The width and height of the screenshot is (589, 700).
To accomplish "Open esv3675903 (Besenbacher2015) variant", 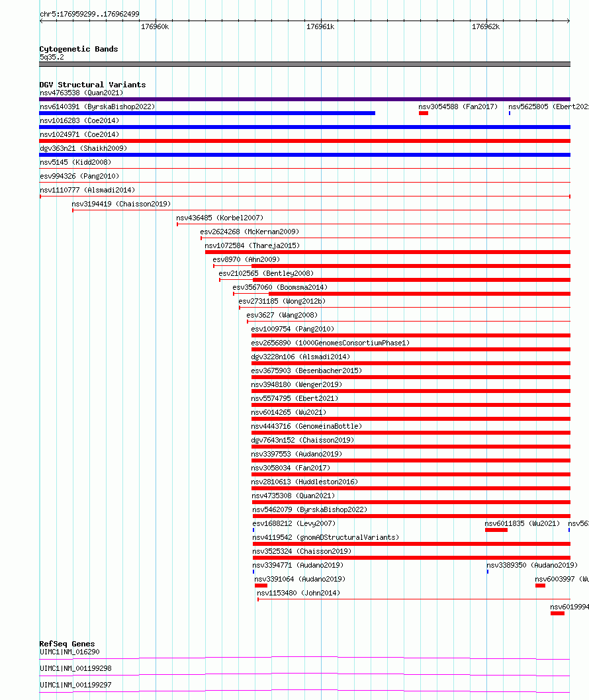I will tap(306, 370).
